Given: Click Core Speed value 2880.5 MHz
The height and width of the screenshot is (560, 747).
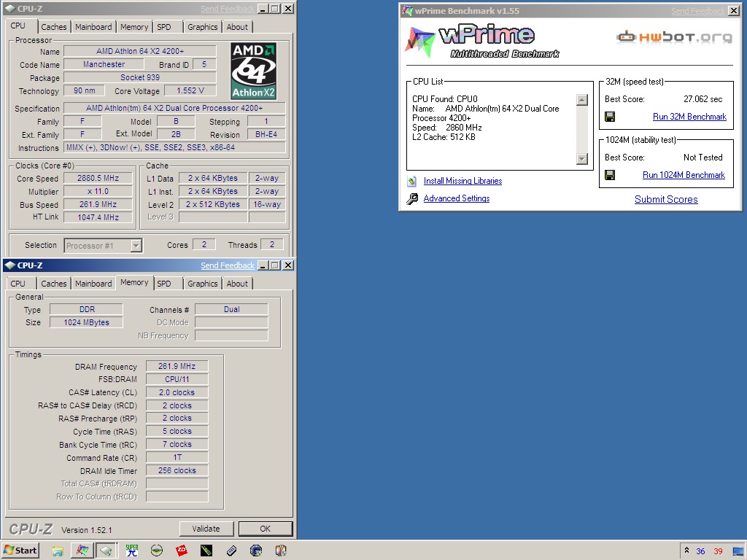Looking at the screenshot, I should pos(98,178).
